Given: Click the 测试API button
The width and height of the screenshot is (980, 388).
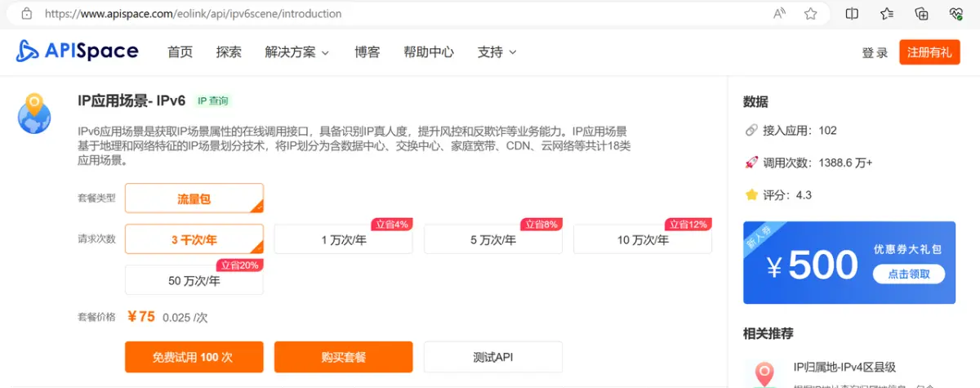Looking at the screenshot, I should [x=493, y=357].
